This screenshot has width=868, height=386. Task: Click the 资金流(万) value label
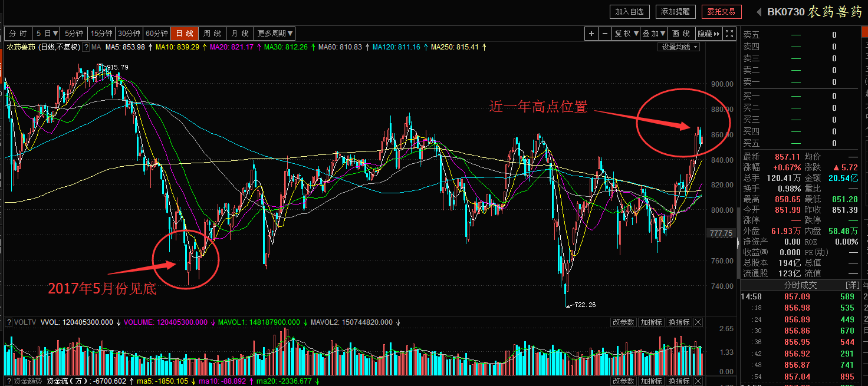click(87, 381)
